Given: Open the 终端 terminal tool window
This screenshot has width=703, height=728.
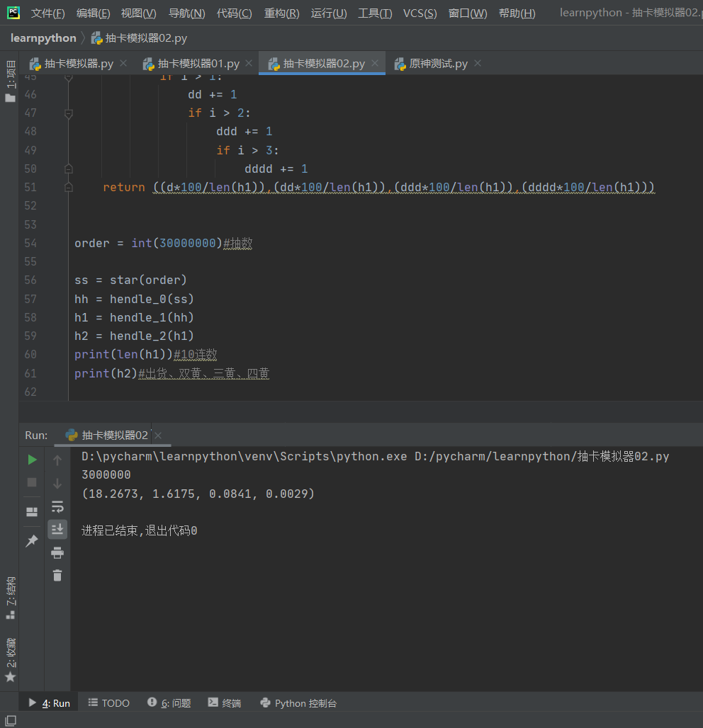Looking at the screenshot, I should pyautogui.click(x=225, y=703).
